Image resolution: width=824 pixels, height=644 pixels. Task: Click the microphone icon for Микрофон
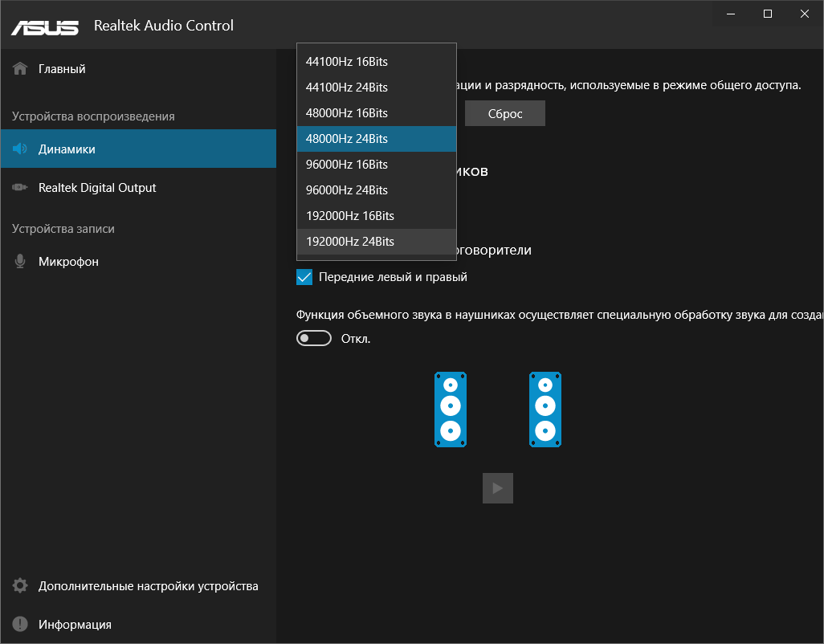point(21,262)
